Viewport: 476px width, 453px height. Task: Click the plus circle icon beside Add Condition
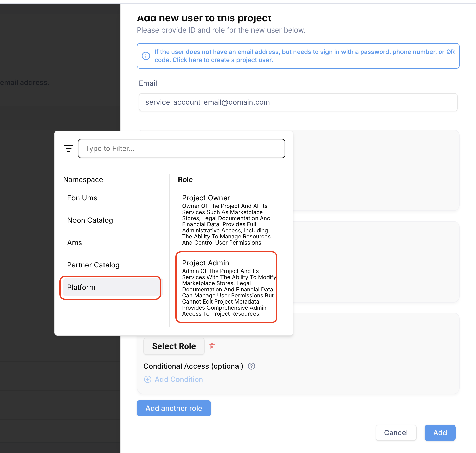(148, 379)
